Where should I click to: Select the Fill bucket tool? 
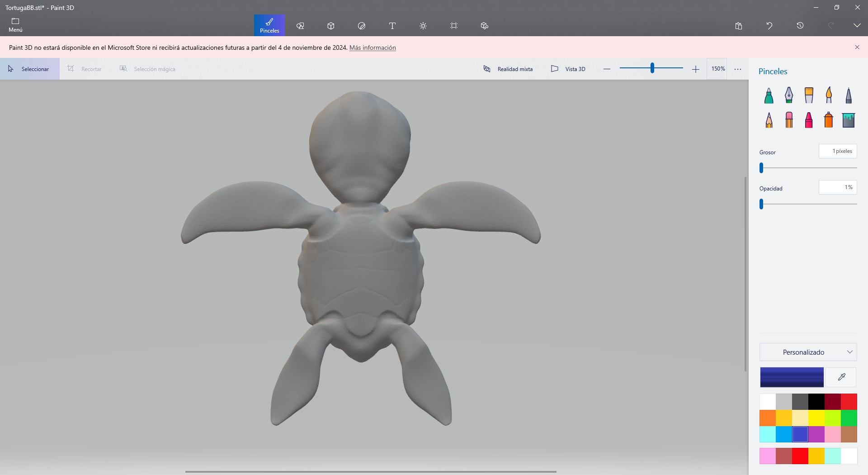849,120
